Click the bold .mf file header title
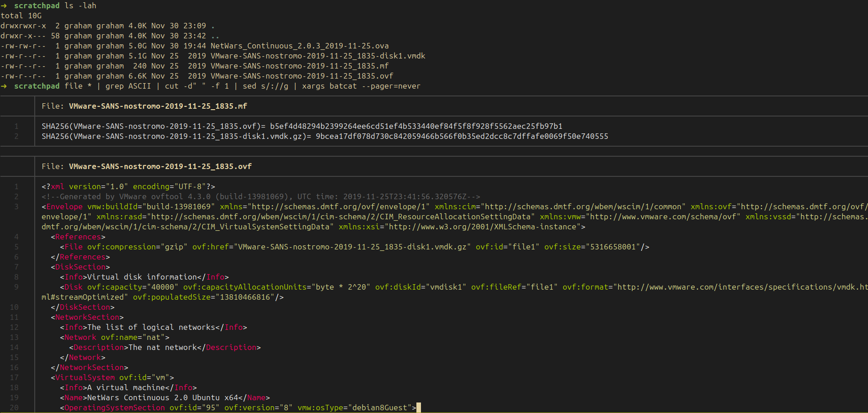 tap(158, 106)
